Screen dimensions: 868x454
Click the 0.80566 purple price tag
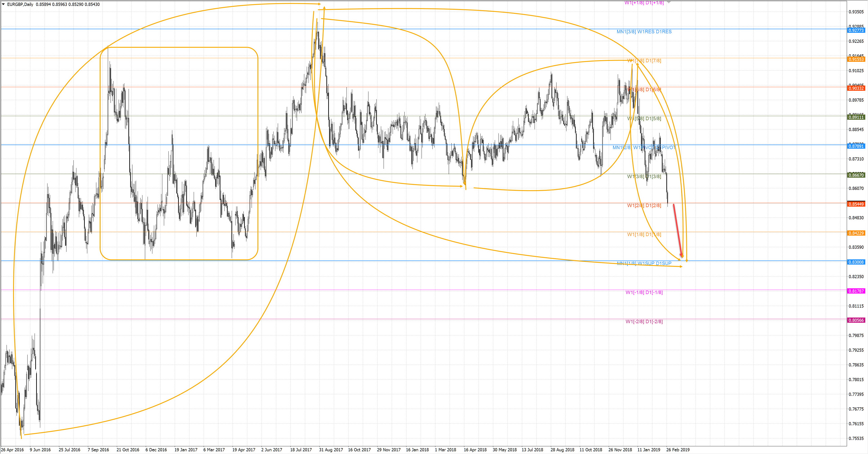[x=856, y=320]
